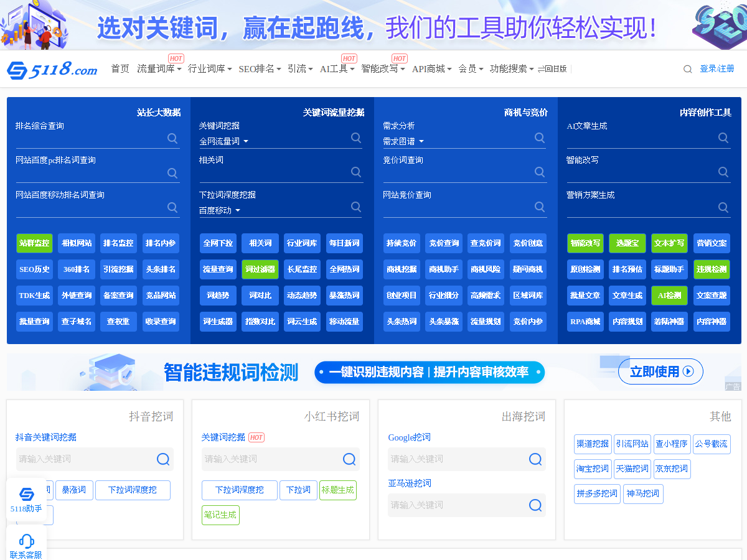Click search icon beside 百度移动 selector
The width and height of the screenshot is (747, 560).
tap(356, 207)
